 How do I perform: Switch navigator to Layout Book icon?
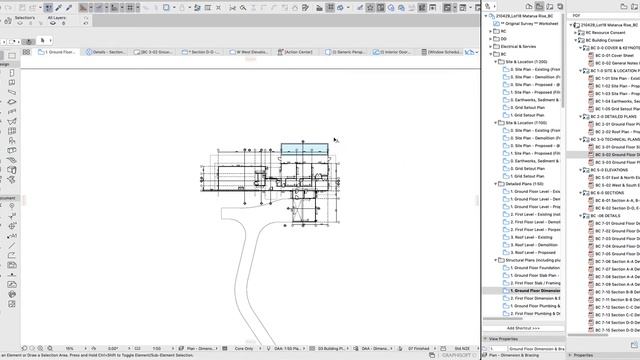(550, 7)
